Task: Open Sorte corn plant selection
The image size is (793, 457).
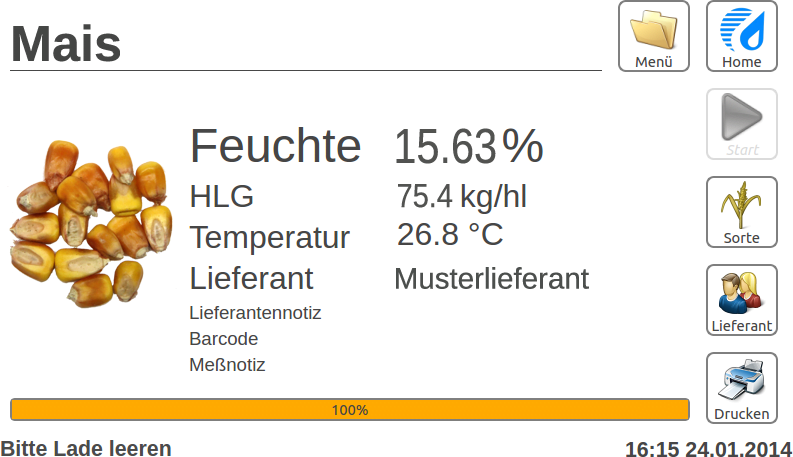Action: [741, 212]
